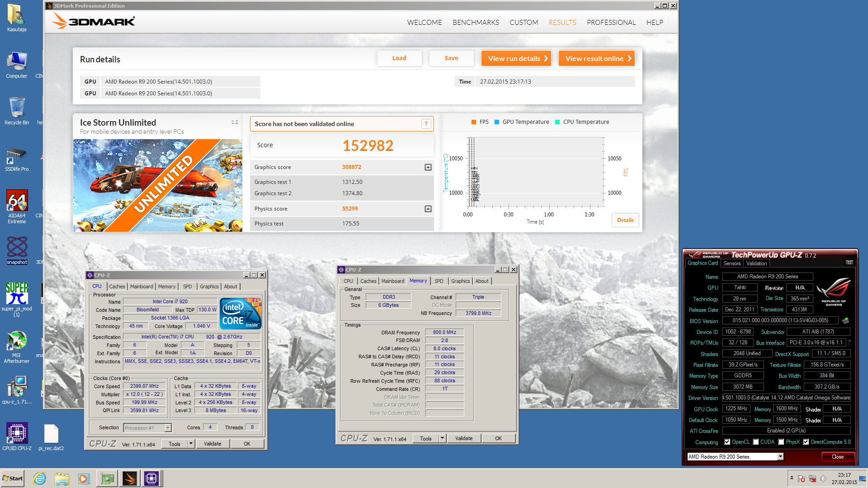
Task: Click the volume speaker tray icon
Action: pyautogui.click(x=823, y=479)
